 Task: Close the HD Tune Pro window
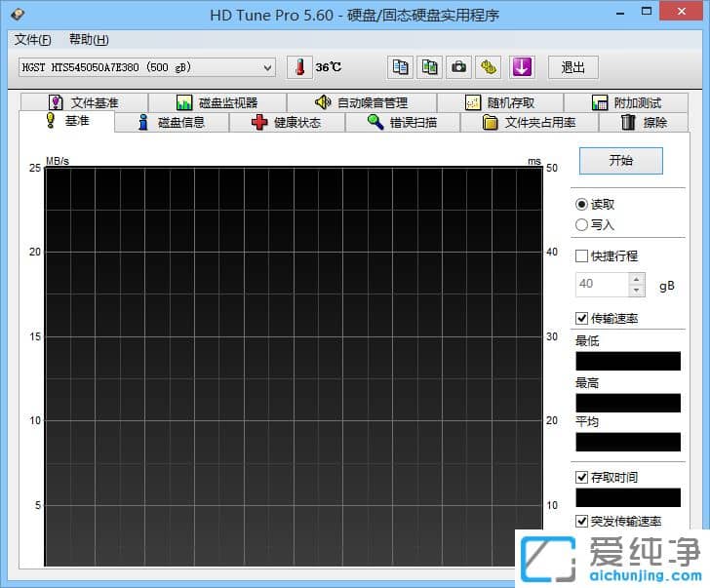[682, 12]
